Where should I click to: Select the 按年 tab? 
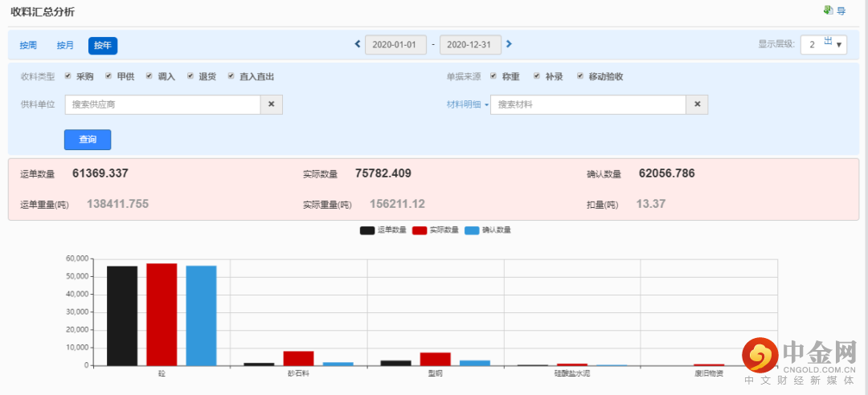pyautogui.click(x=103, y=46)
